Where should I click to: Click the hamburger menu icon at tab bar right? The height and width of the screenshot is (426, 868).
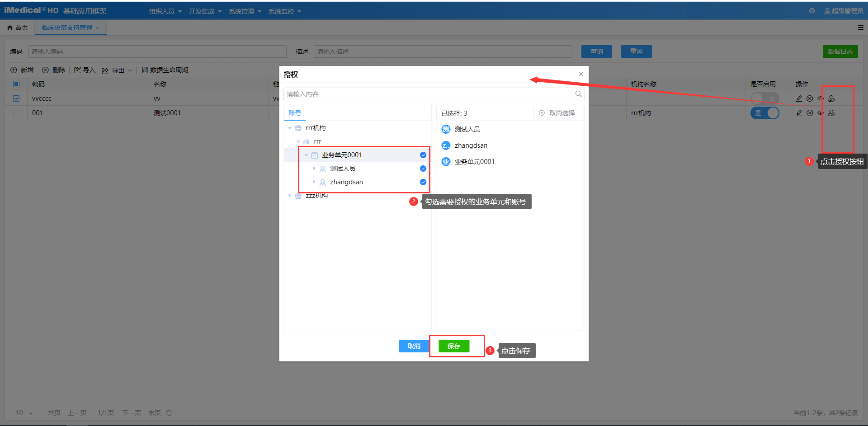click(x=861, y=28)
